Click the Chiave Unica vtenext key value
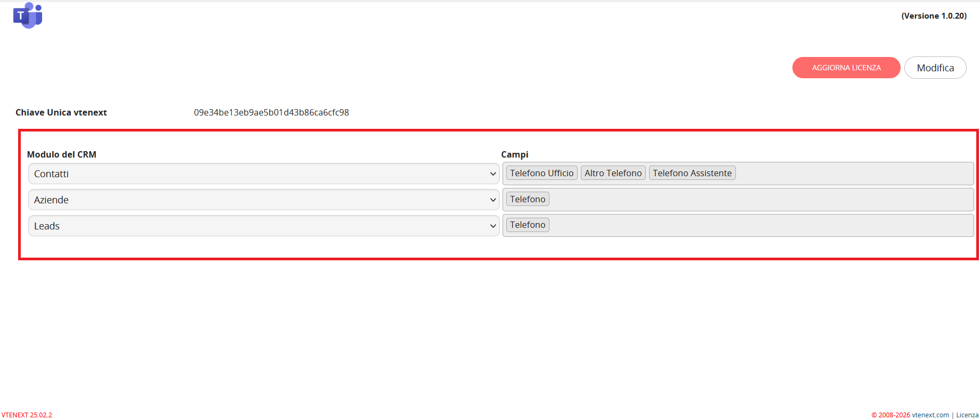This screenshot has width=980, height=420. [x=271, y=112]
